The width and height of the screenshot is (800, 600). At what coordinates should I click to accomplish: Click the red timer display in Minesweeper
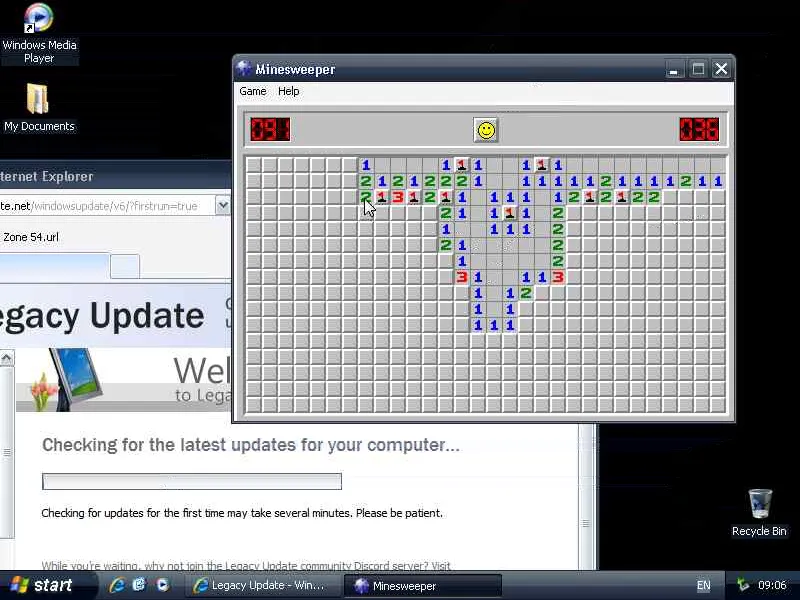coord(699,130)
